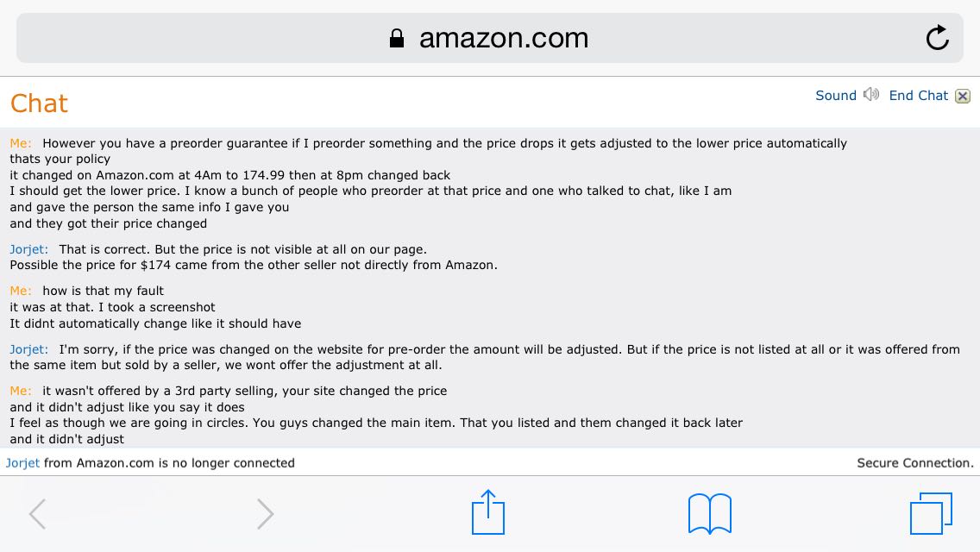The width and height of the screenshot is (980, 552).
Task: Click the End Chat link
Action: coord(918,96)
